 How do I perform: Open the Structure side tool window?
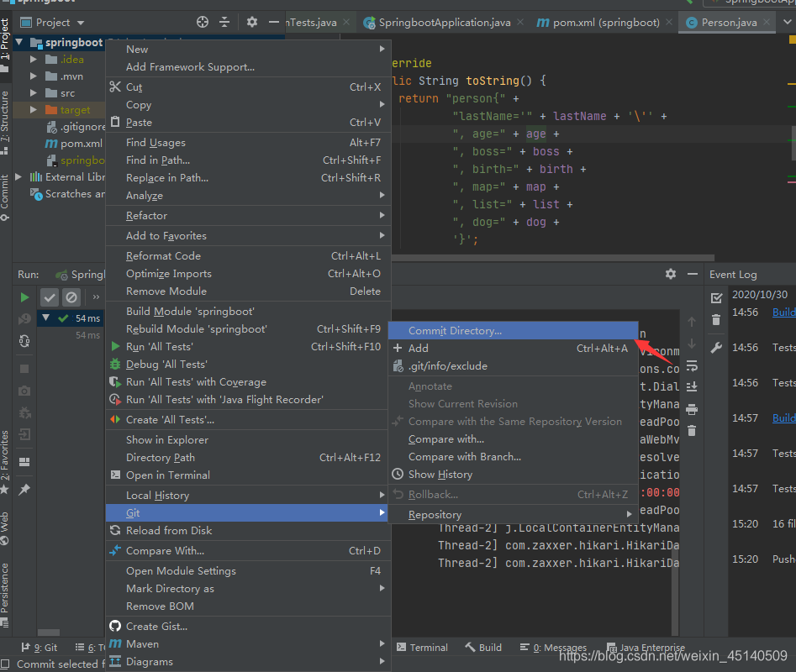4,123
